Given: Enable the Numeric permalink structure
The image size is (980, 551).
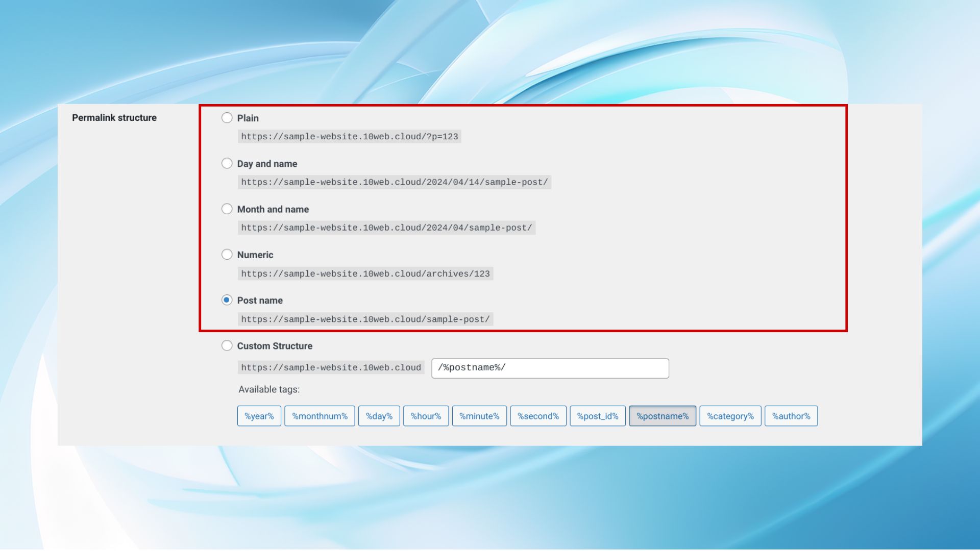Looking at the screenshot, I should point(227,254).
